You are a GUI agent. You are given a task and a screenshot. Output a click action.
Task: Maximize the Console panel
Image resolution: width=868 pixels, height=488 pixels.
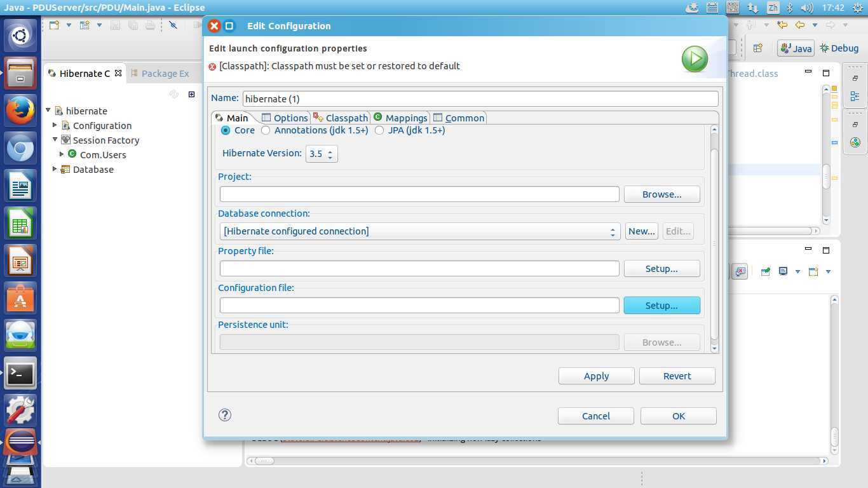[826, 250]
